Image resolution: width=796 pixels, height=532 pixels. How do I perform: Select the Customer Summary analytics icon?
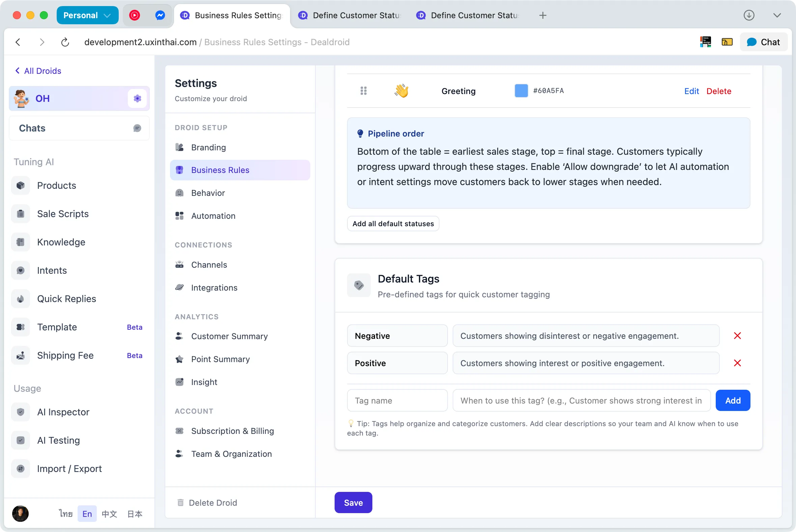(179, 336)
